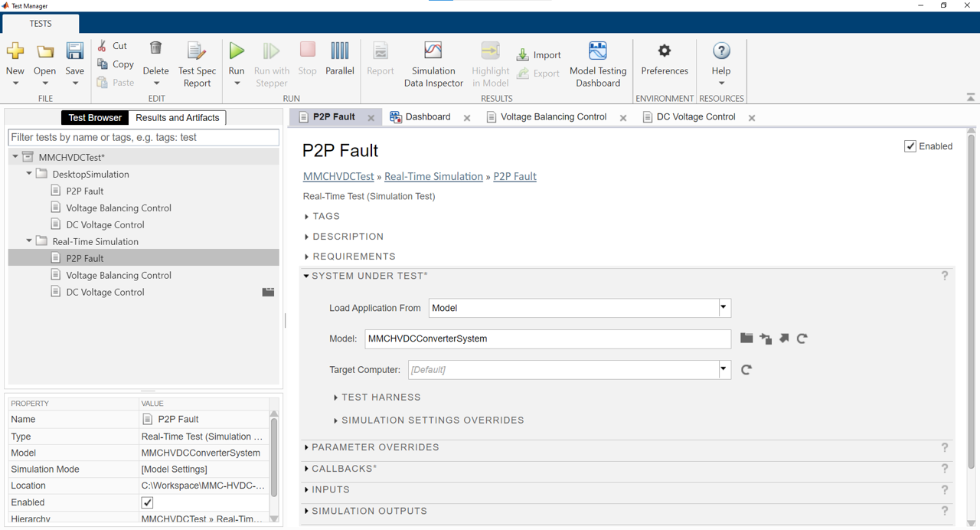Open the Target Computer dropdown
The image size is (980, 530).
click(724, 370)
